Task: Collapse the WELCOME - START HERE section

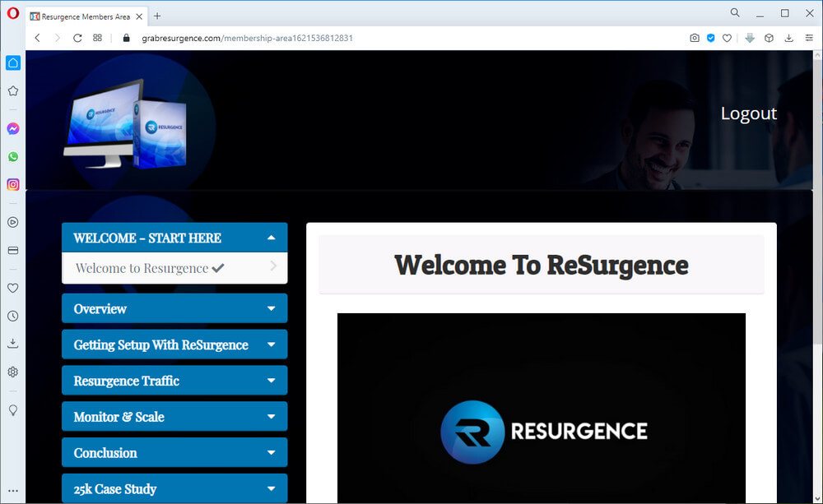Action: (x=174, y=238)
